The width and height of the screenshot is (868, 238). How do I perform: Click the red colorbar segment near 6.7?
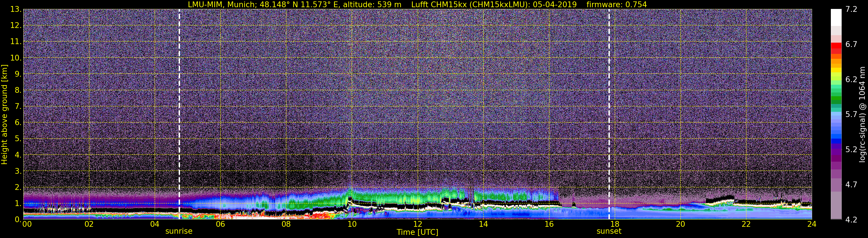(x=836, y=45)
